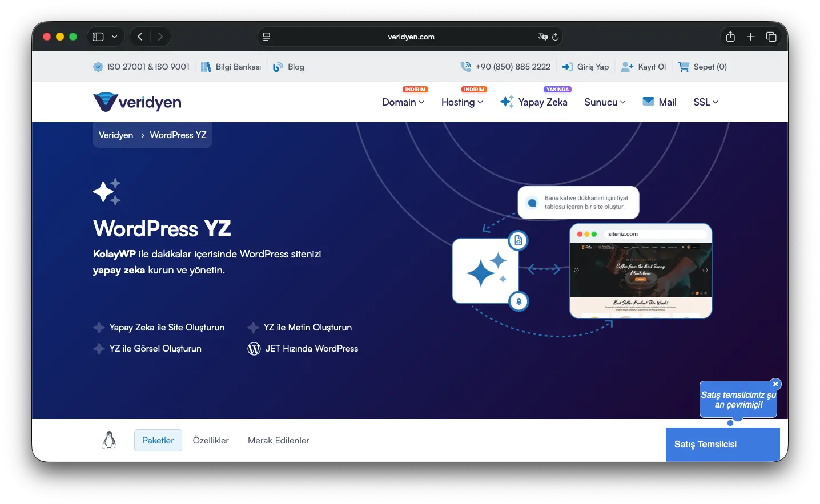Open the Yapay Zeka menu item
Image resolution: width=820 pixels, height=504 pixels.
(542, 102)
